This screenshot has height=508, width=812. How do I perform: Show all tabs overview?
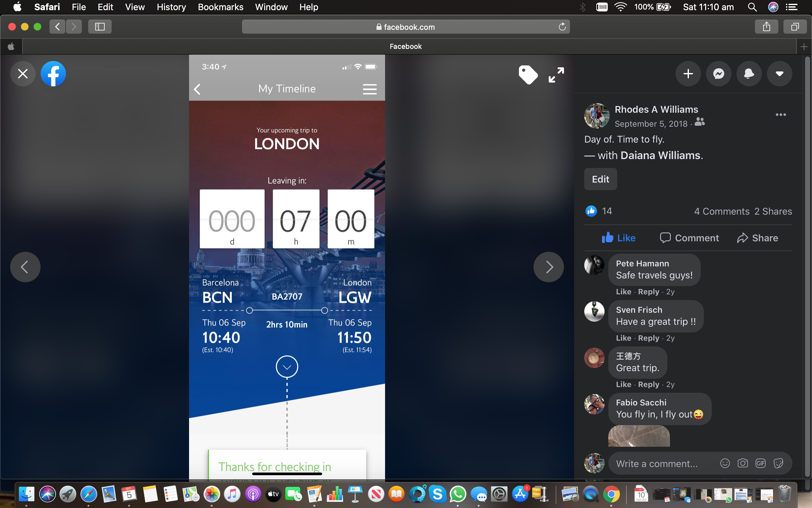[x=795, y=27]
